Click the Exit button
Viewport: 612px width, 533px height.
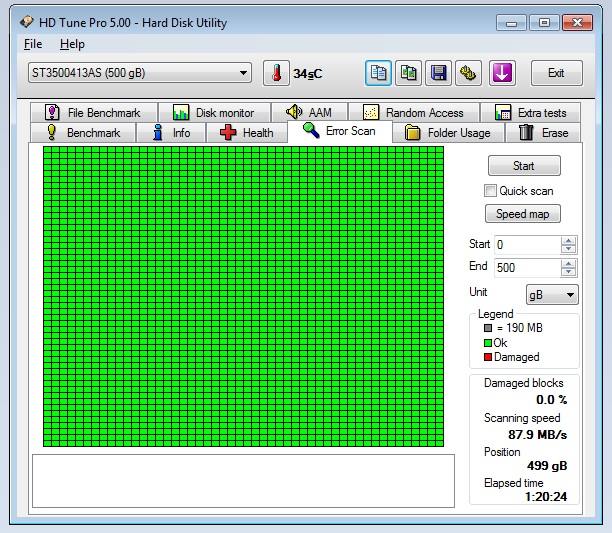coord(557,73)
